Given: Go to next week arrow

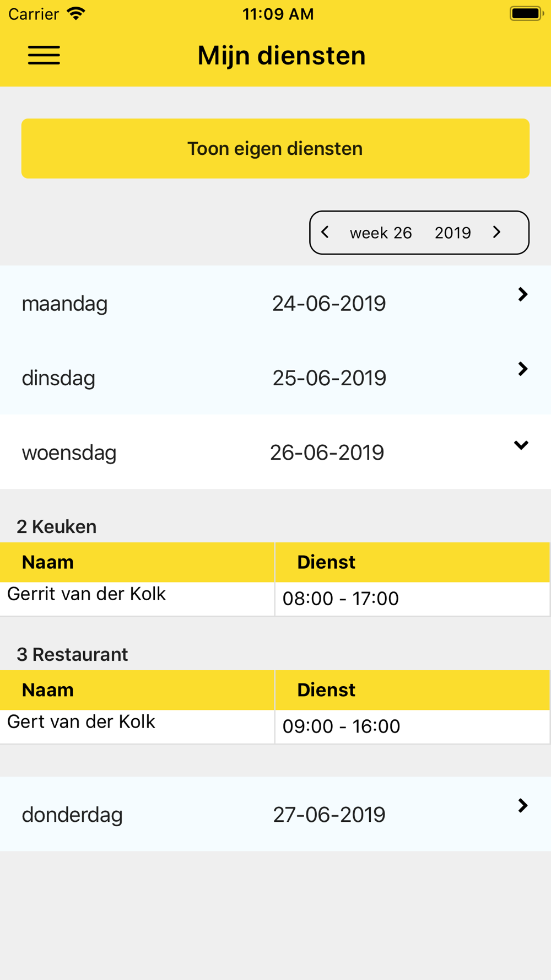Looking at the screenshot, I should 497,232.
